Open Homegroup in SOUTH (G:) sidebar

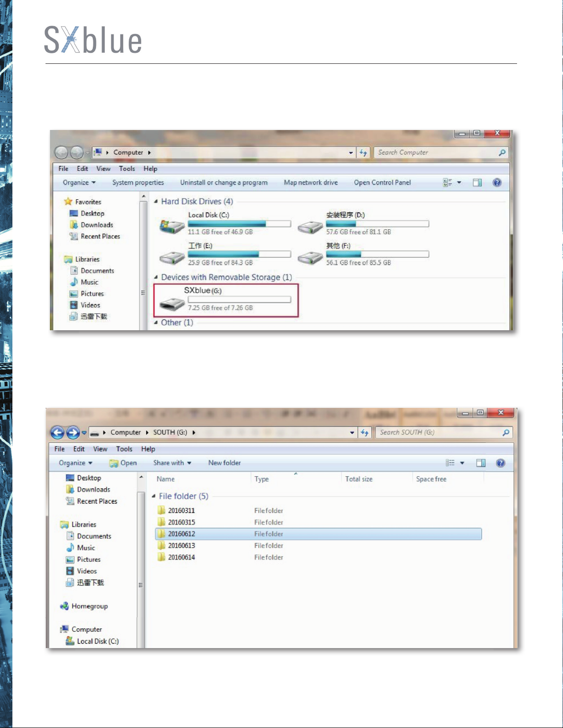(x=84, y=606)
